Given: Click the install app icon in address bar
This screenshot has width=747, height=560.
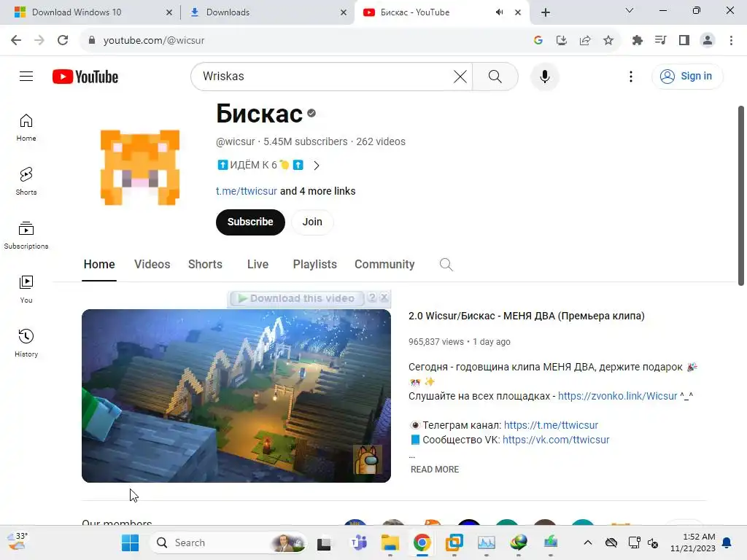Looking at the screenshot, I should pos(562,41).
